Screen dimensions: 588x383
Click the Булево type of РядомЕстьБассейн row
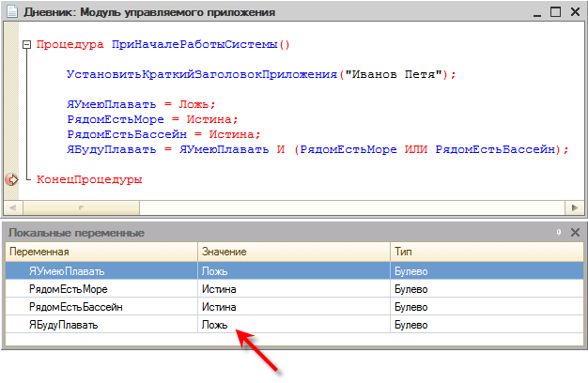tap(411, 307)
